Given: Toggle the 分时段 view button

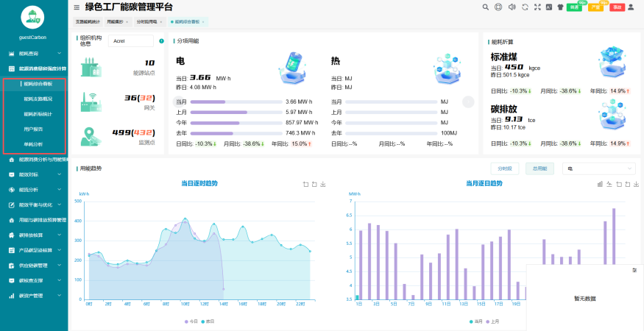Looking at the screenshot, I should click(x=505, y=168).
